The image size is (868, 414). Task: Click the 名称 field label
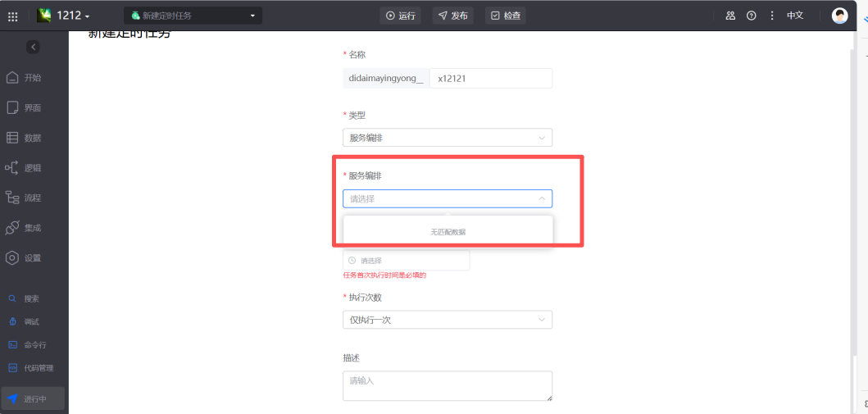357,54
